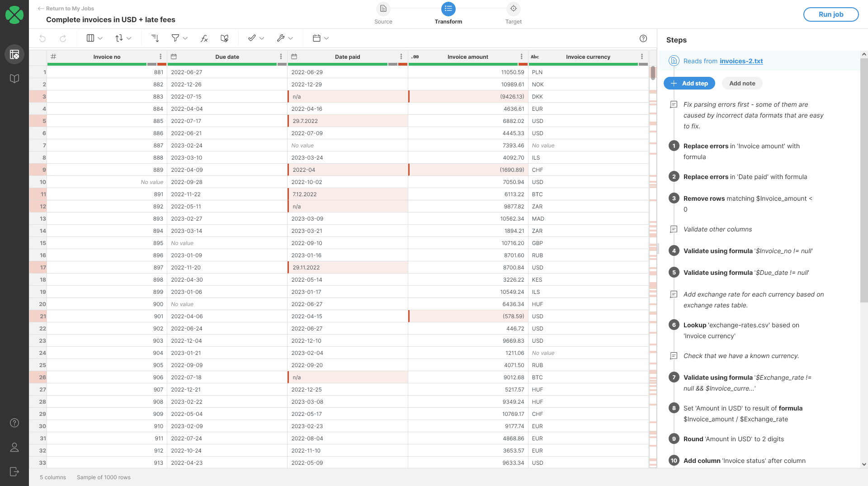The image size is (868, 486).
Task: Click the Run job button
Action: coord(830,14)
